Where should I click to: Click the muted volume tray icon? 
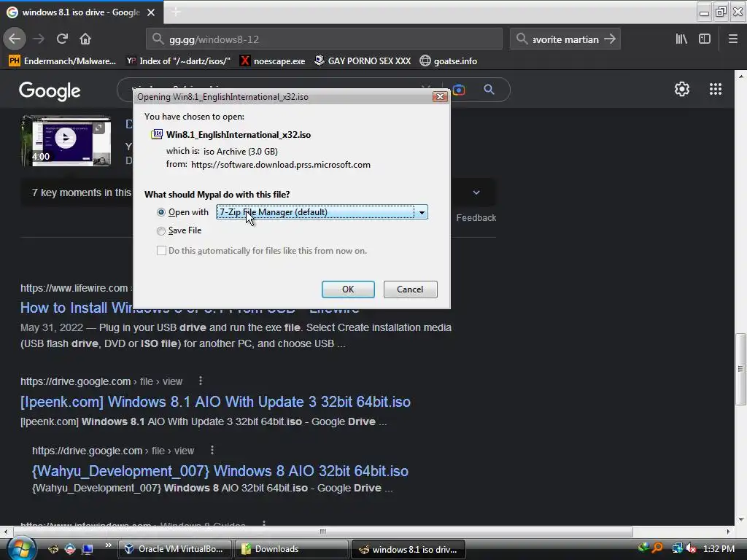[x=691, y=548]
